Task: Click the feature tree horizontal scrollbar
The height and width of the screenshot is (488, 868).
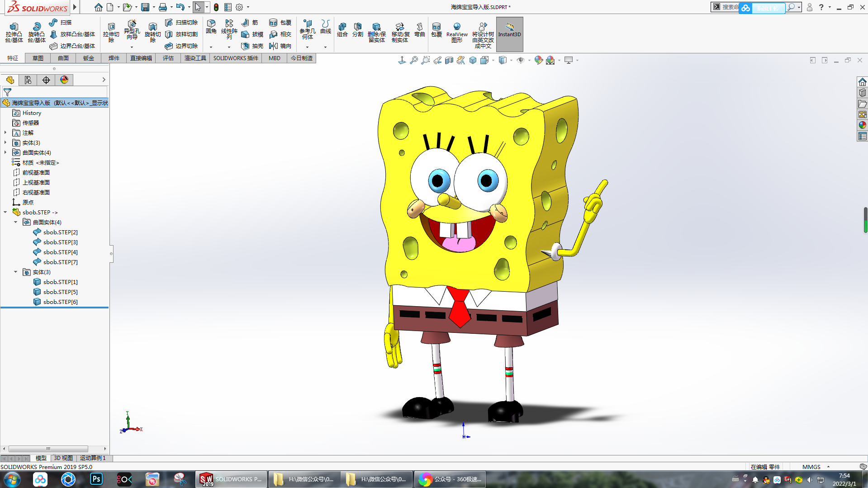Action: tap(48, 449)
